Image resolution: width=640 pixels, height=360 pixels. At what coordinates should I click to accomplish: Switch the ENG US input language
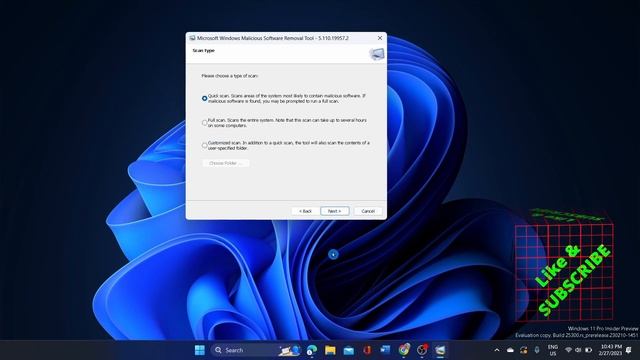553,350
